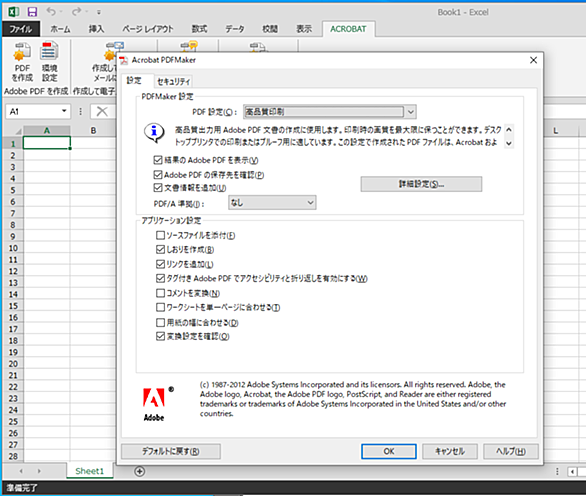Switch to the ホーム ribbon tab

point(60,29)
